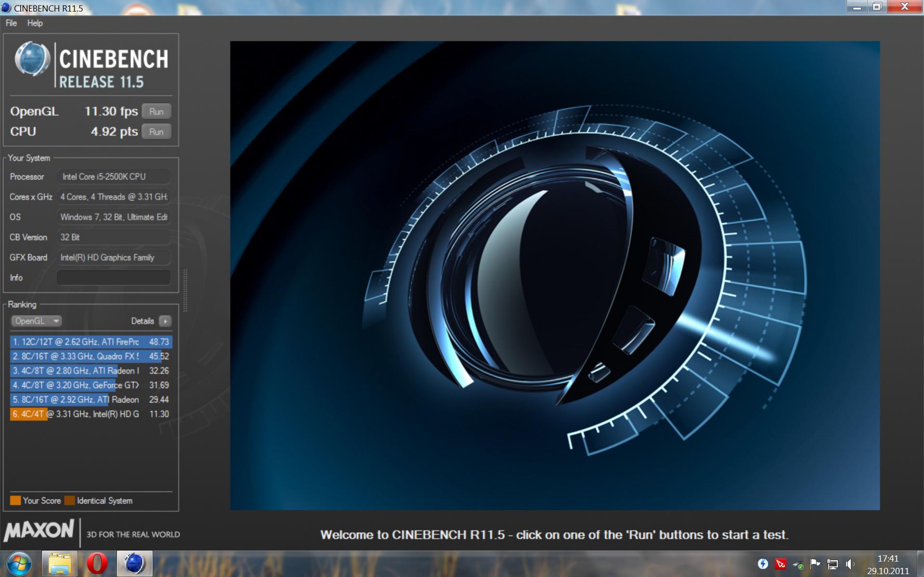Open the Help menu
This screenshot has width=924, height=577.
coord(35,23)
